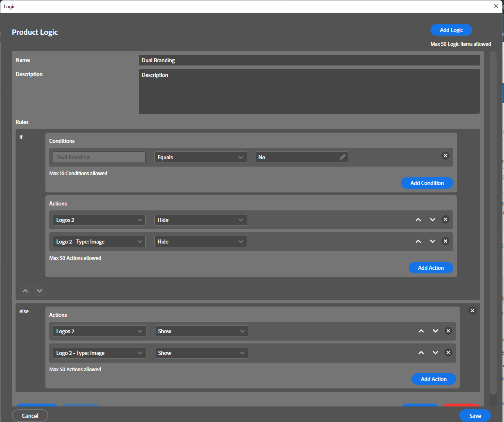The width and height of the screenshot is (504, 422).
Task: Click the Add Condition button
Action: point(427,183)
